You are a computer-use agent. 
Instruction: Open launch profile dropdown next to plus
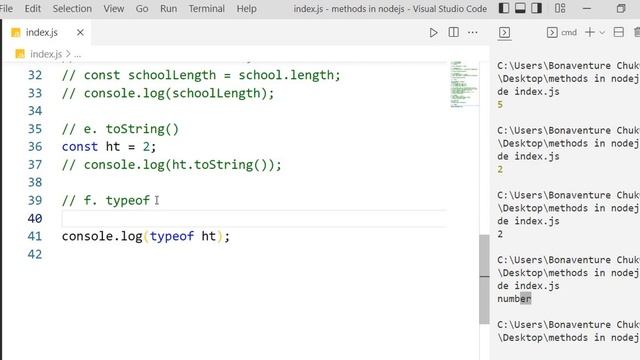[x=602, y=33]
